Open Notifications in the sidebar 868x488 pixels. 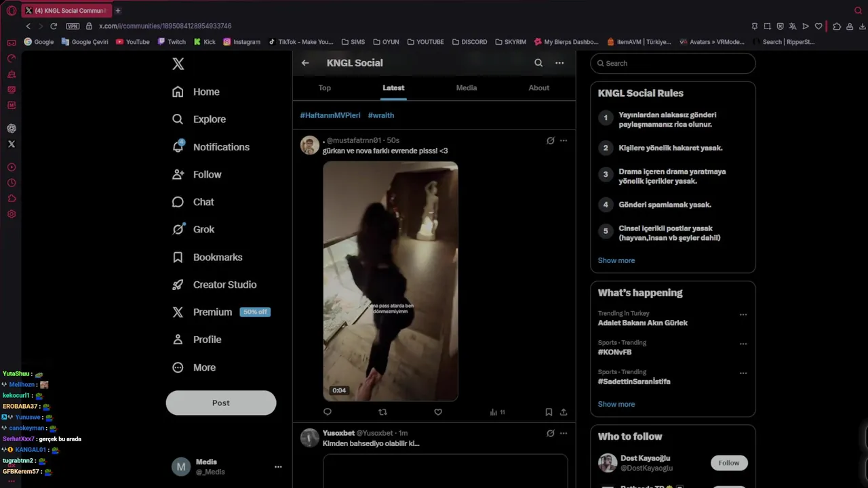pyautogui.click(x=211, y=147)
